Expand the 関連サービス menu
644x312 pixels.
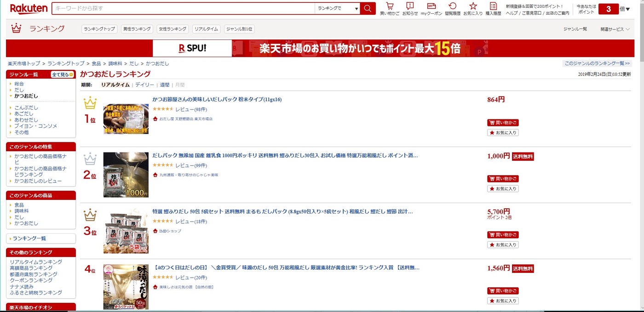[x=615, y=29]
